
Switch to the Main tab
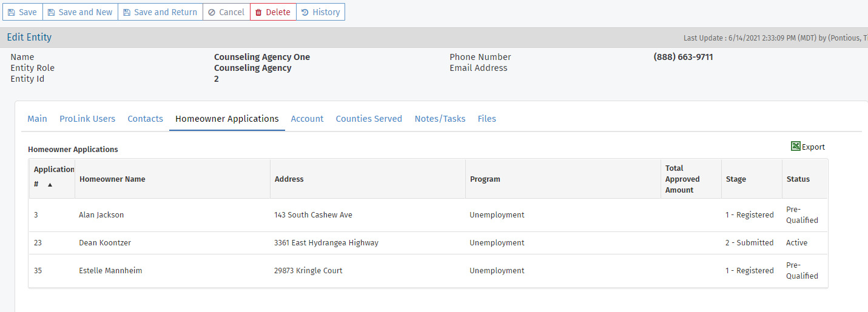click(37, 119)
